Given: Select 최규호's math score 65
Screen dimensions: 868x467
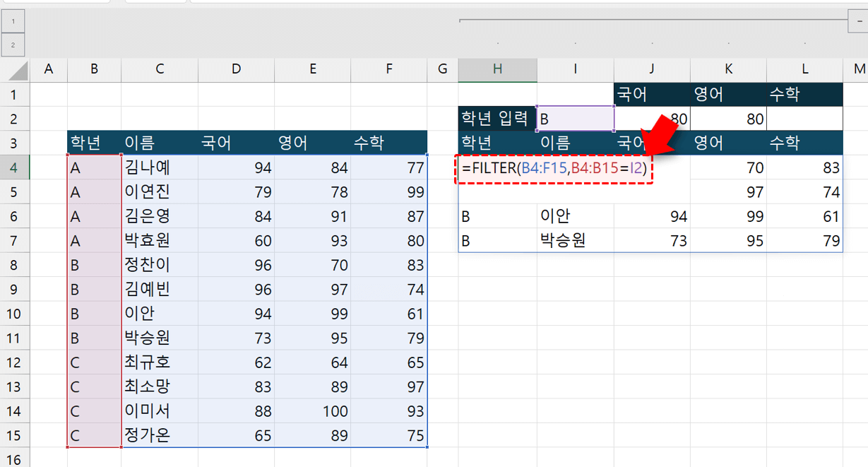Looking at the screenshot, I should [388, 362].
